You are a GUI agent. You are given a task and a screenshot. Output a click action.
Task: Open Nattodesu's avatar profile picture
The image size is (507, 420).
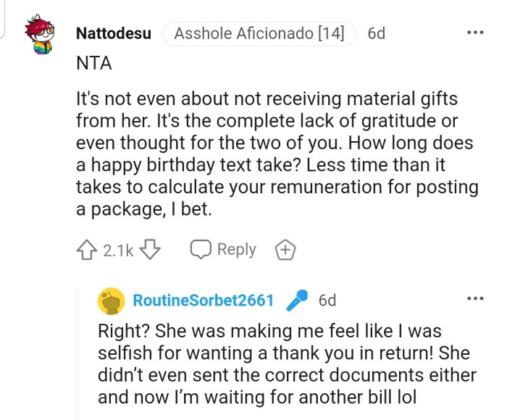click(38, 35)
